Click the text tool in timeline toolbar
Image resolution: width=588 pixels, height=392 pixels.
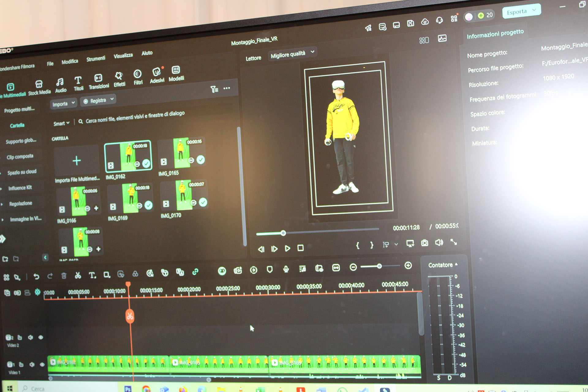click(92, 275)
